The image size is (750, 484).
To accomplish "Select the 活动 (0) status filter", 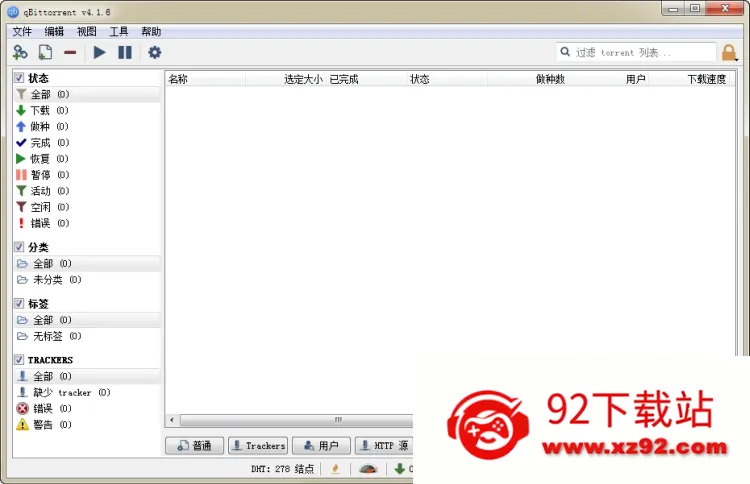I will tap(87, 191).
